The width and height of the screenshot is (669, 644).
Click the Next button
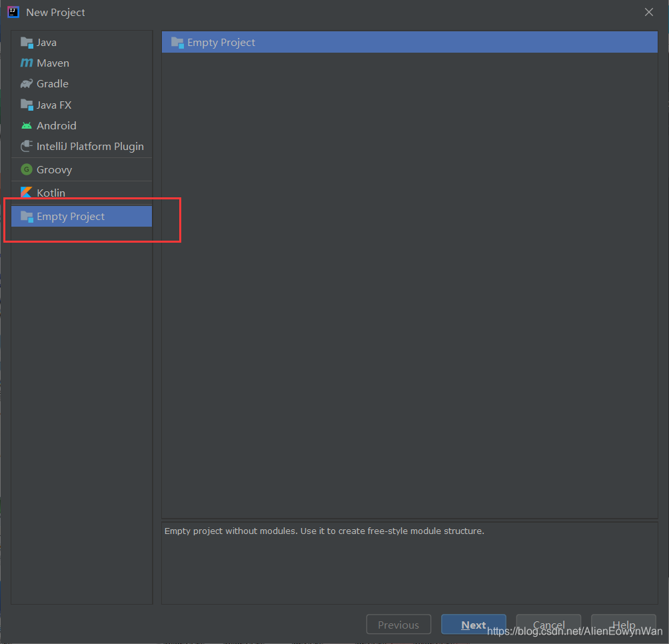tap(474, 625)
